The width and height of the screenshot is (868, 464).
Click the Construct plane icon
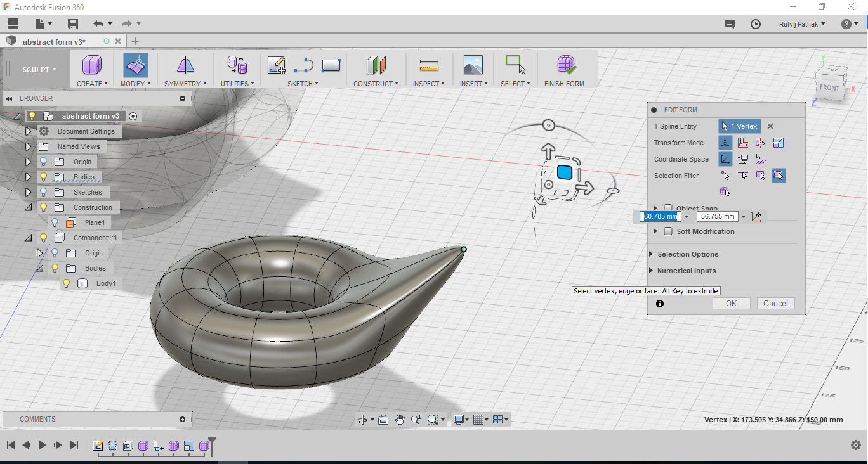coord(376,65)
